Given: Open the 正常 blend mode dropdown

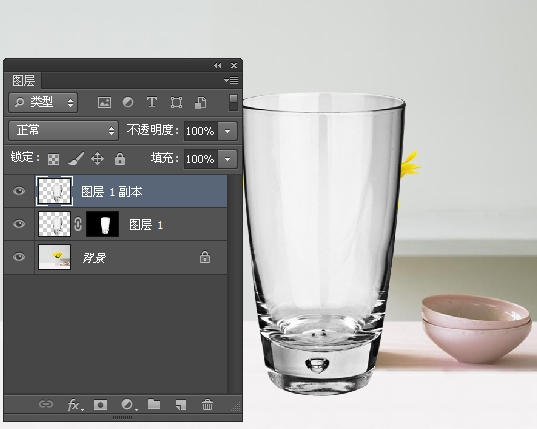Looking at the screenshot, I should coord(64,130).
